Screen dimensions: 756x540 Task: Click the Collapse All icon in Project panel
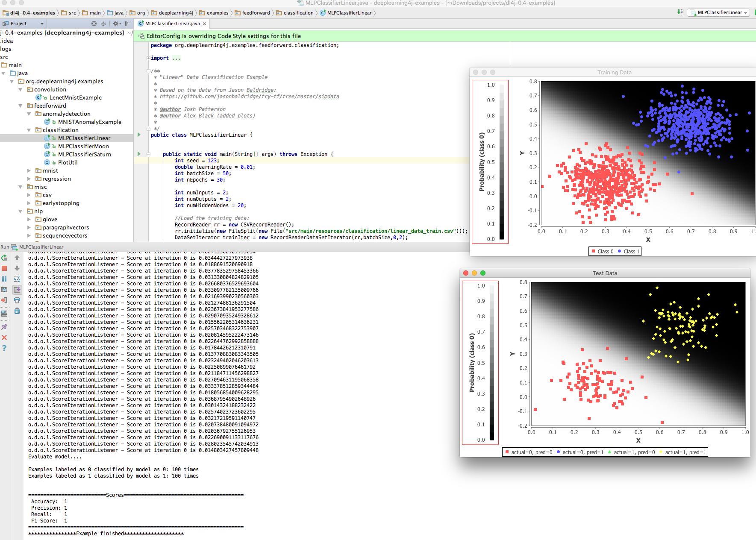click(x=103, y=23)
